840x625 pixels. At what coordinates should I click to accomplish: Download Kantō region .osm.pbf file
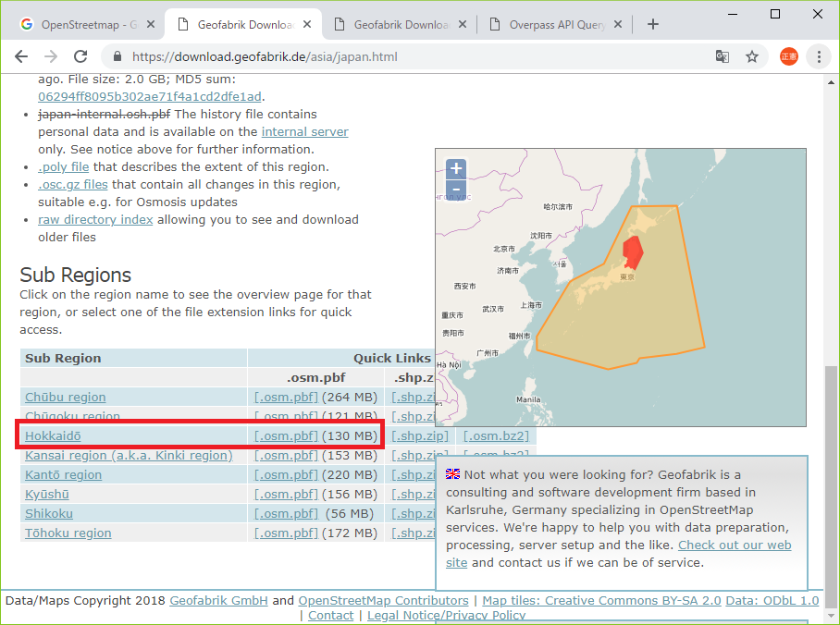[286, 474]
